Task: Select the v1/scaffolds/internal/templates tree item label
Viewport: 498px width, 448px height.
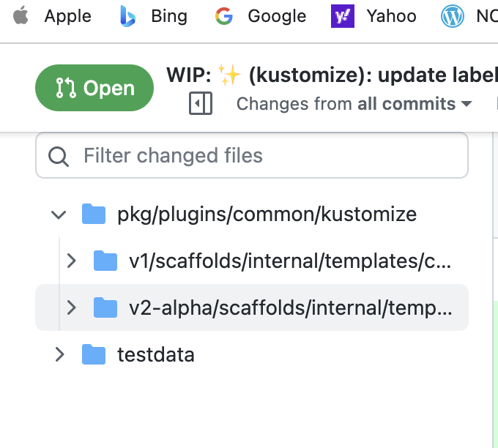Action: [290, 261]
